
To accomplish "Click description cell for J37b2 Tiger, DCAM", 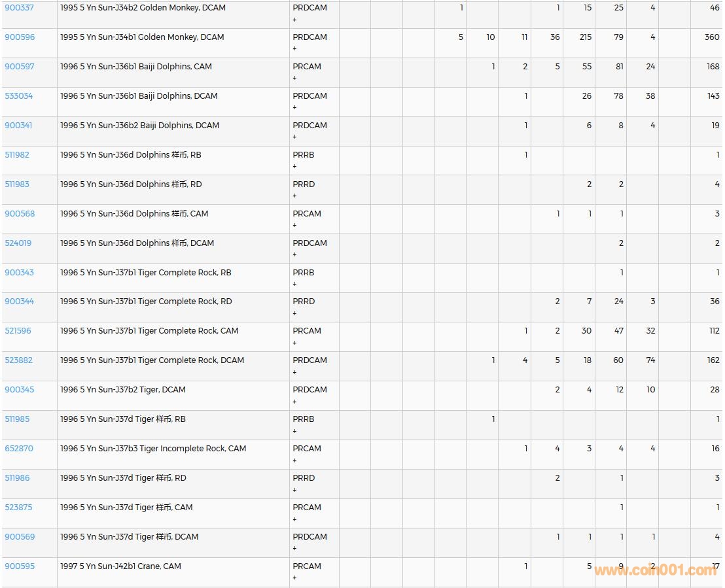I will click(x=123, y=390).
